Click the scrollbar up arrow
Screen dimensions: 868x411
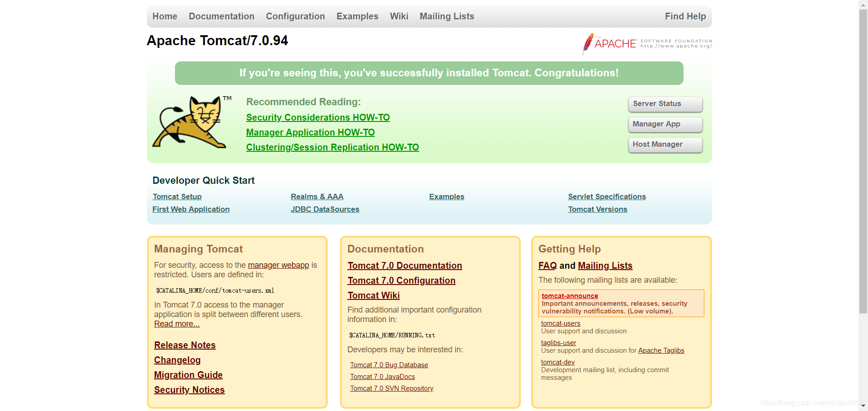pos(863,4)
